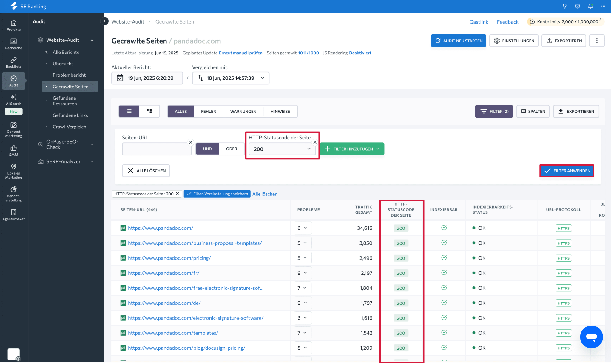Click the Seiten-URL filter input field
This screenshot has width=611, height=364.
click(x=156, y=149)
